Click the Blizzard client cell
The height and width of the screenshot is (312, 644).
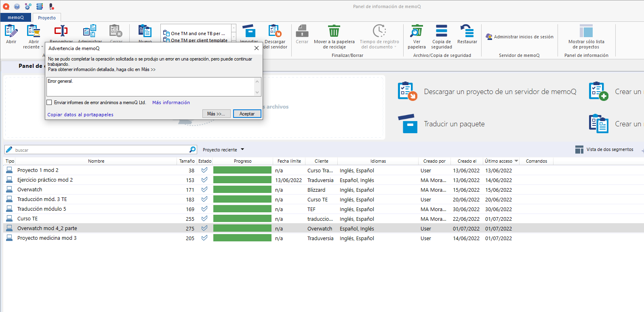click(316, 190)
